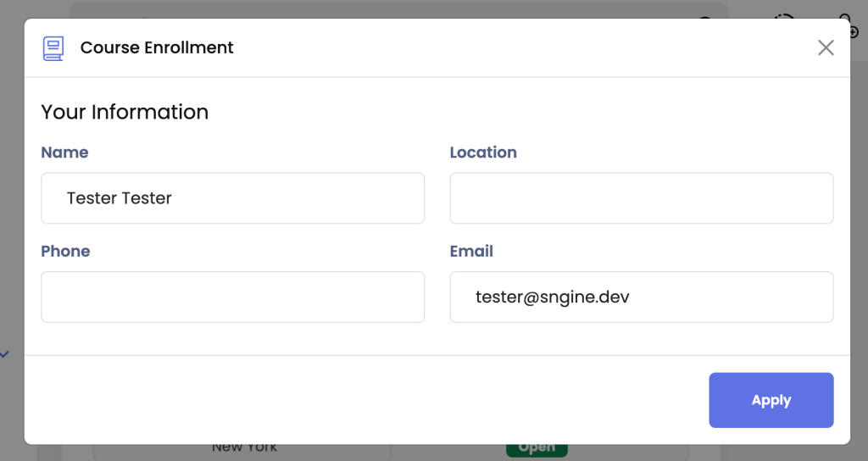Focus the Email field containing tester@sngine.dev

[642, 297]
